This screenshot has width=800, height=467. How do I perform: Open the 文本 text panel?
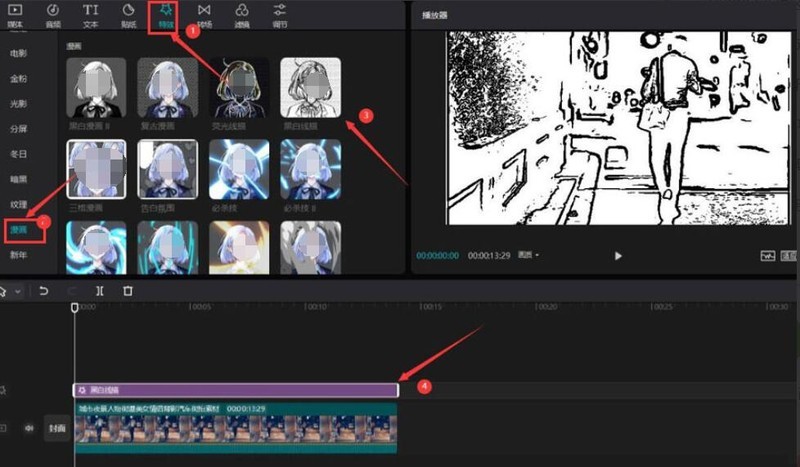pyautogui.click(x=91, y=15)
